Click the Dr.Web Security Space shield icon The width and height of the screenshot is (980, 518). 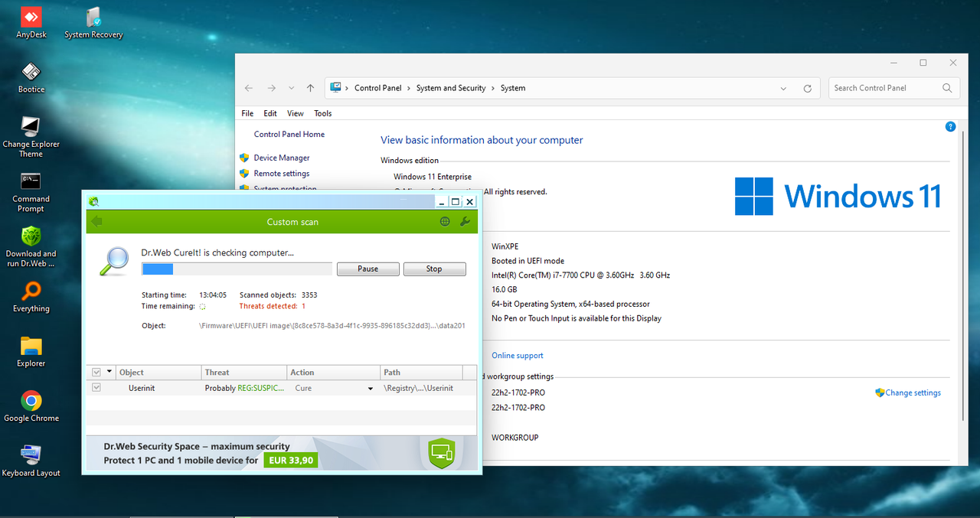(x=442, y=453)
